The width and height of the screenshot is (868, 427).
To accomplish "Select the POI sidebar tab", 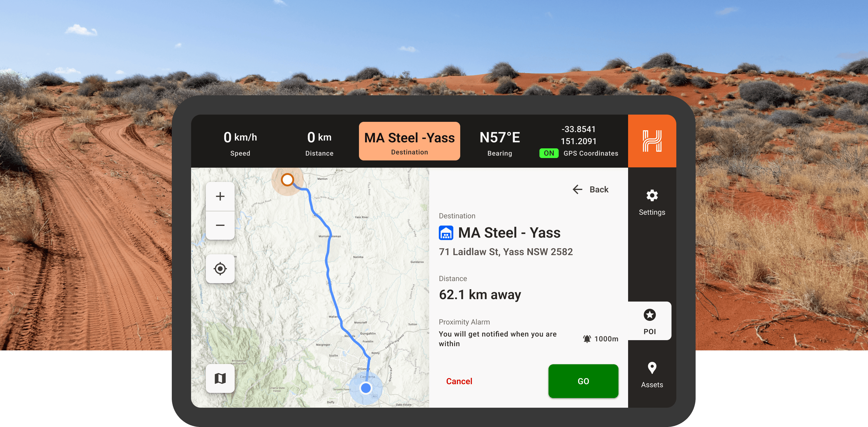I will click(649, 321).
